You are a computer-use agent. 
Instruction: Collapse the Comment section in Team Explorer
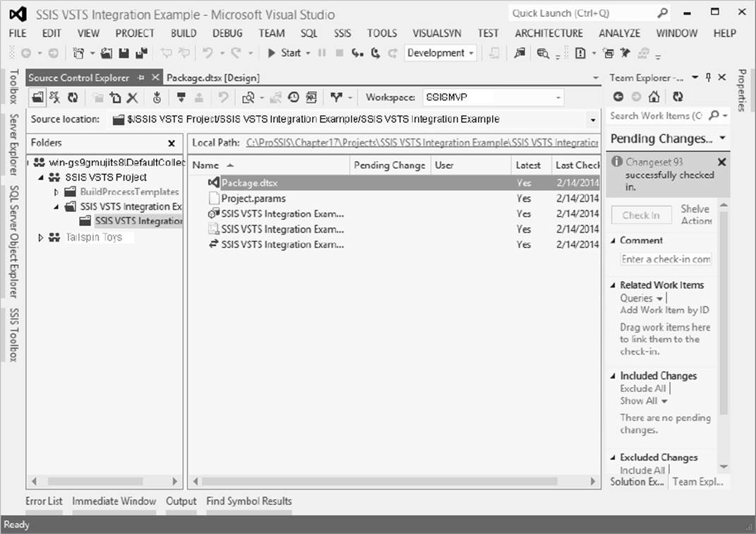click(613, 240)
